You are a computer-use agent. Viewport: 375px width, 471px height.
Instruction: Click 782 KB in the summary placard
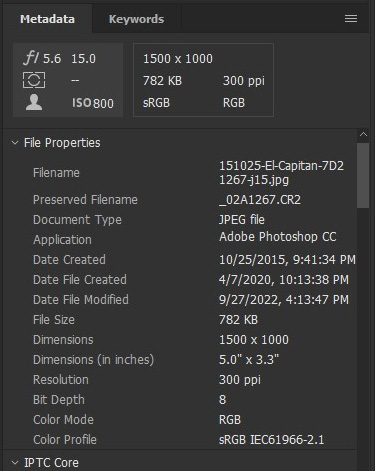click(162, 81)
